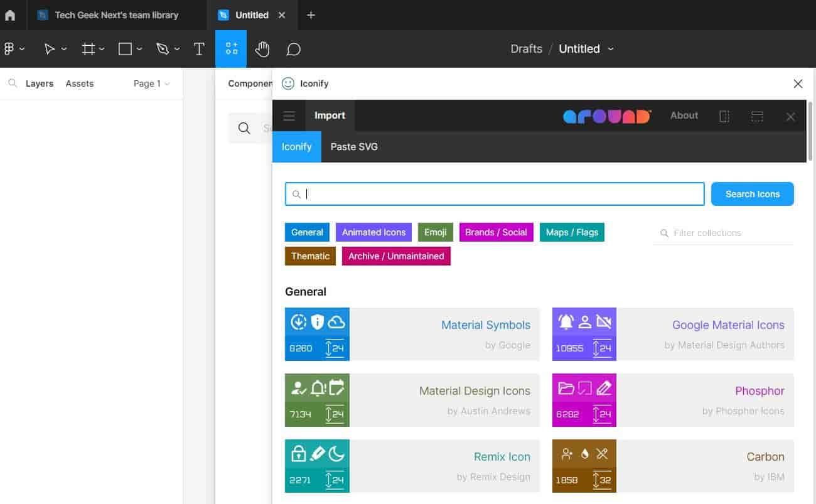Filter by Archive / Unmaintained category
Screen dimensions: 816x504
coord(396,256)
